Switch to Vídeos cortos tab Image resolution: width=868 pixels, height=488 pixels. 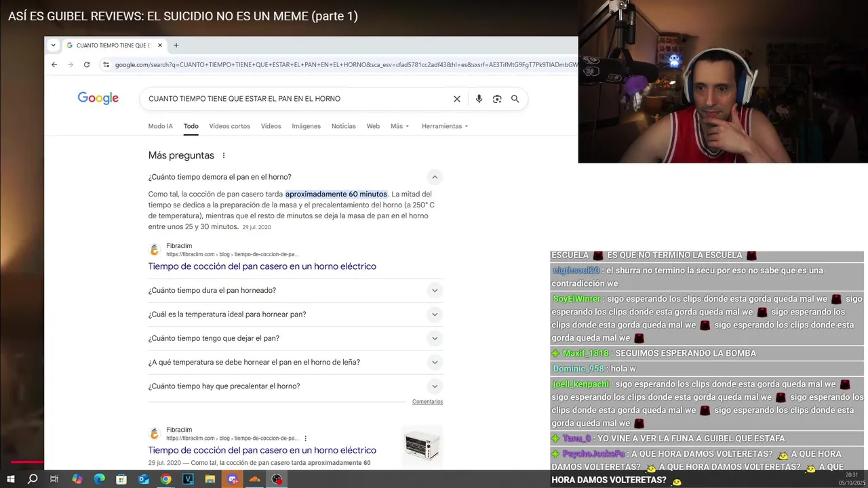point(230,126)
